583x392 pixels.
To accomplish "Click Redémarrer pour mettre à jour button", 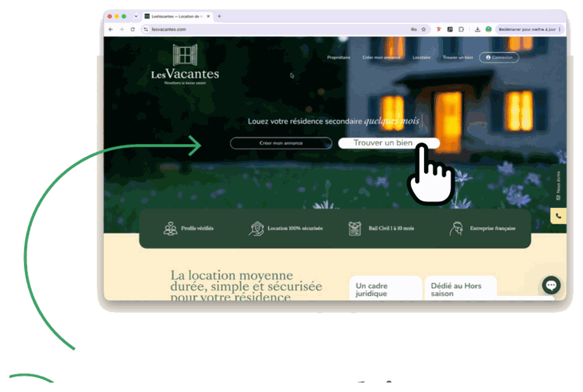I will click(527, 29).
